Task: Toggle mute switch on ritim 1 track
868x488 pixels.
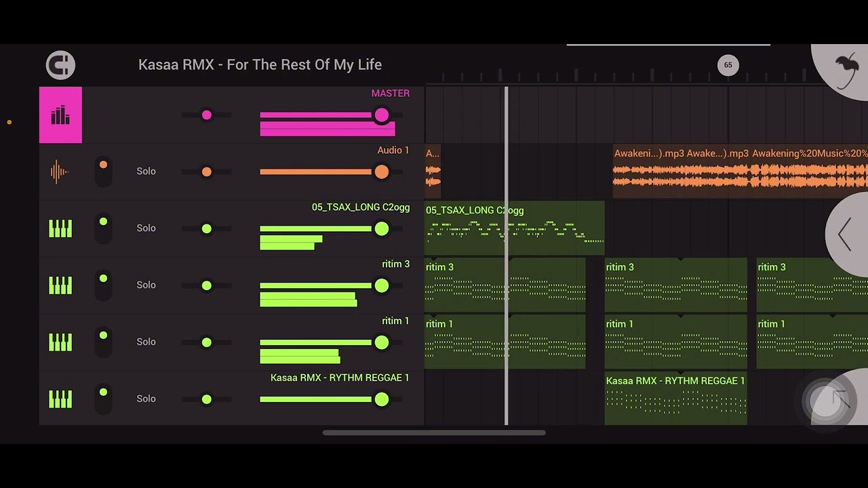Action: click(103, 342)
